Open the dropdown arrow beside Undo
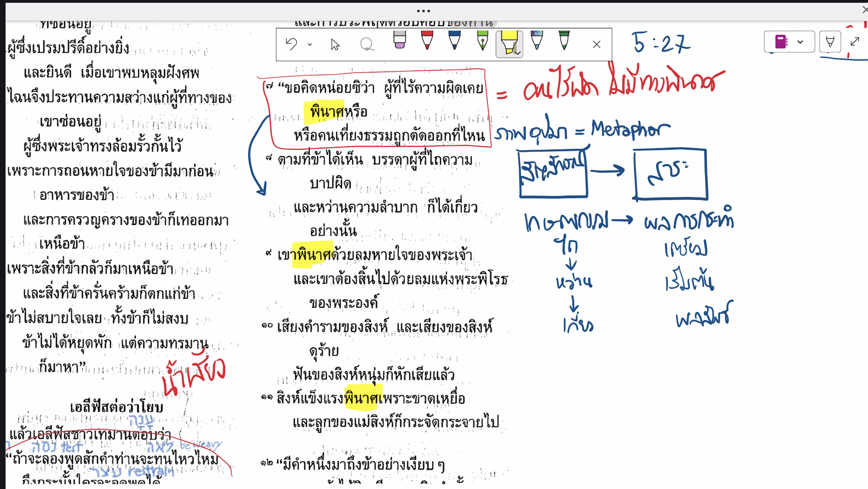 [310, 45]
